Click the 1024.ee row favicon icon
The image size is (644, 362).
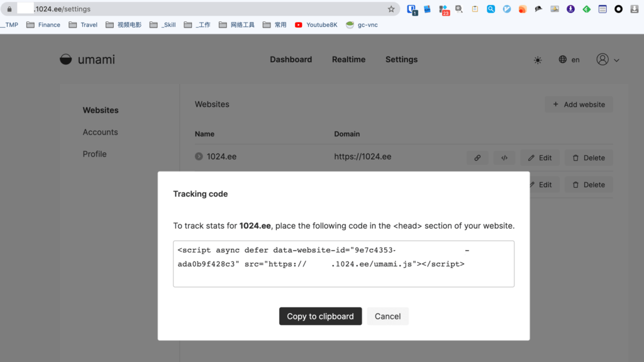(199, 156)
